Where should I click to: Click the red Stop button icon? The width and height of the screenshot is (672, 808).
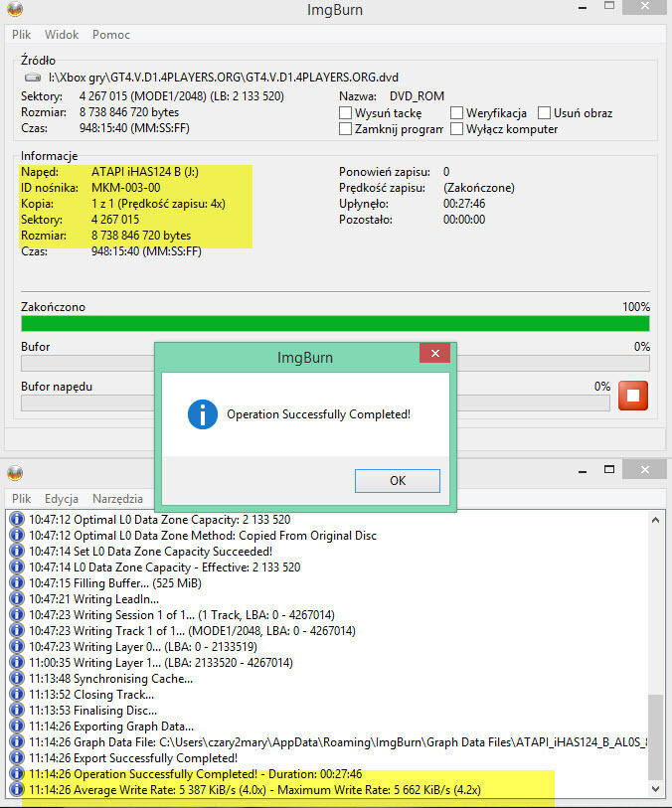pos(633,396)
